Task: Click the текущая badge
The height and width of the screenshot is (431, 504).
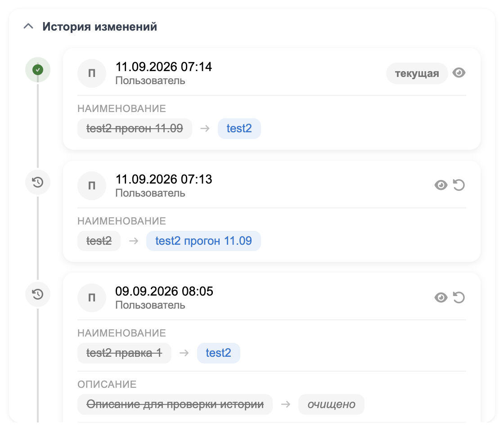Action: [417, 73]
